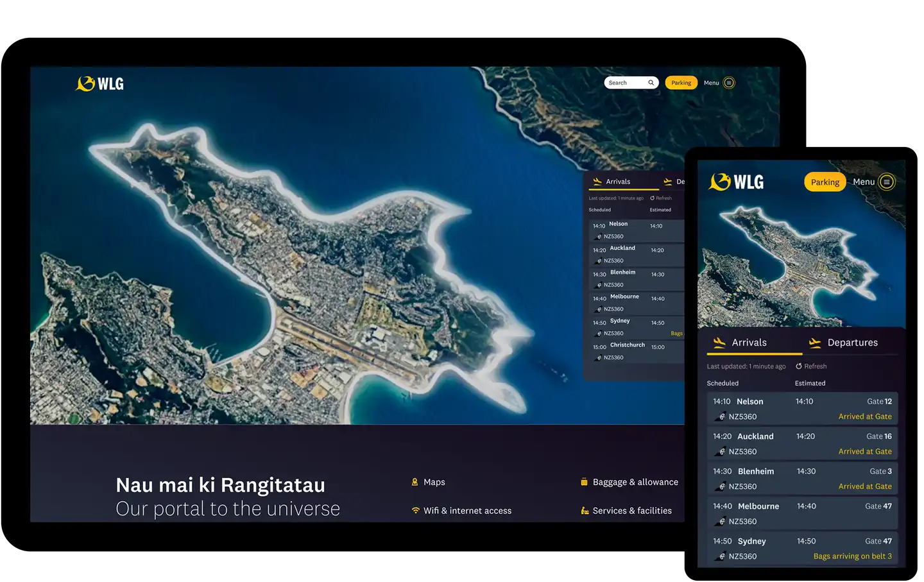Select the Nelson 14:10 flight in mobile list
924x582 pixels.
point(802,409)
